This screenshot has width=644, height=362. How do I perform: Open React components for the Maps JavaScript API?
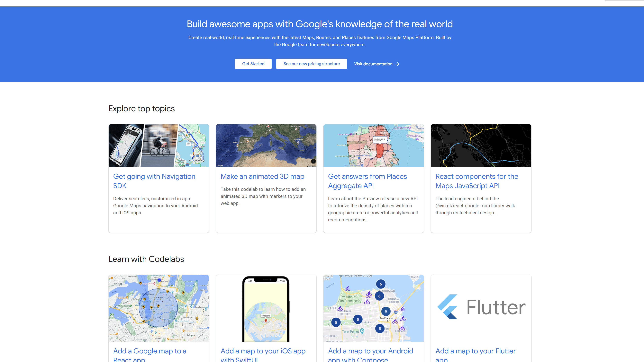[477, 181]
